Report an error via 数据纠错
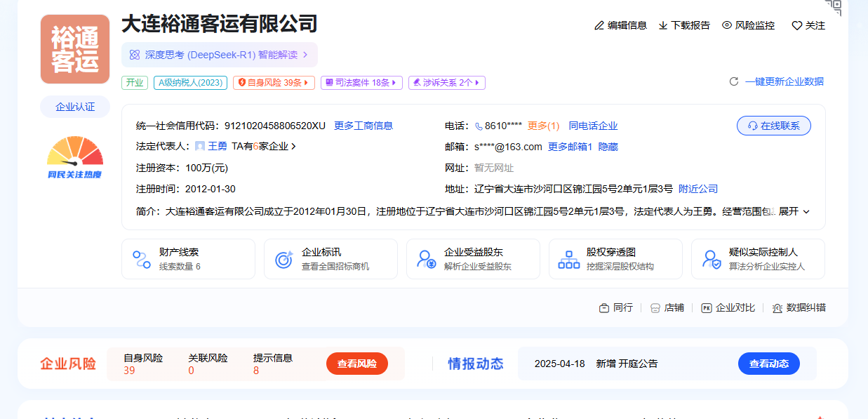This screenshot has width=868, height=419. [799, 307]
